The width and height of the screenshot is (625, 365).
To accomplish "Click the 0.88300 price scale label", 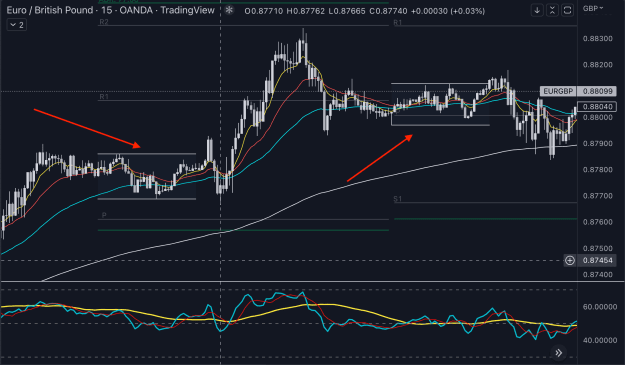I will (597, 39).
